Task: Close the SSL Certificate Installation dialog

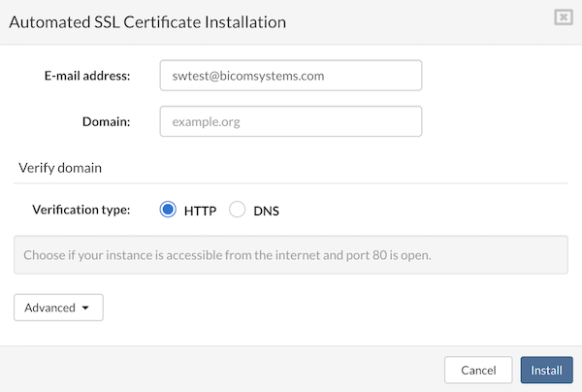Action: tap(562, 16)
